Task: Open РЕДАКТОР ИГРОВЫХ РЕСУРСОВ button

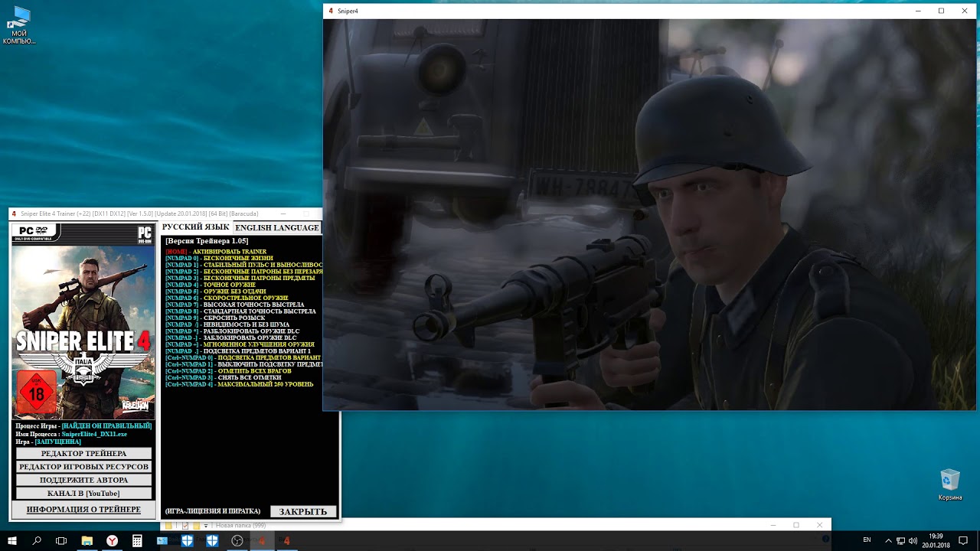Action: point(83,467)
